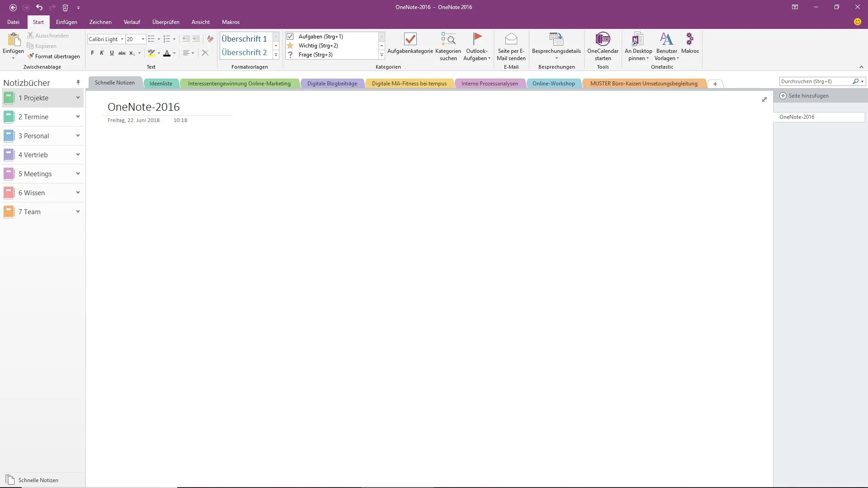This screenshot has height=488, width=868.
Task: Click the OneCalendar starten icon
Action: (603, 40)
